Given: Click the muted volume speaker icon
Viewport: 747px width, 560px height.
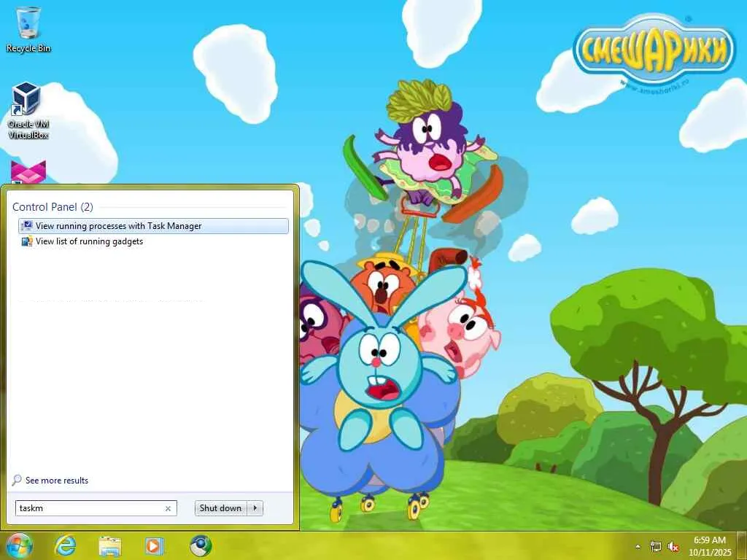Looking at the screenshot, I should pos(673,547).
